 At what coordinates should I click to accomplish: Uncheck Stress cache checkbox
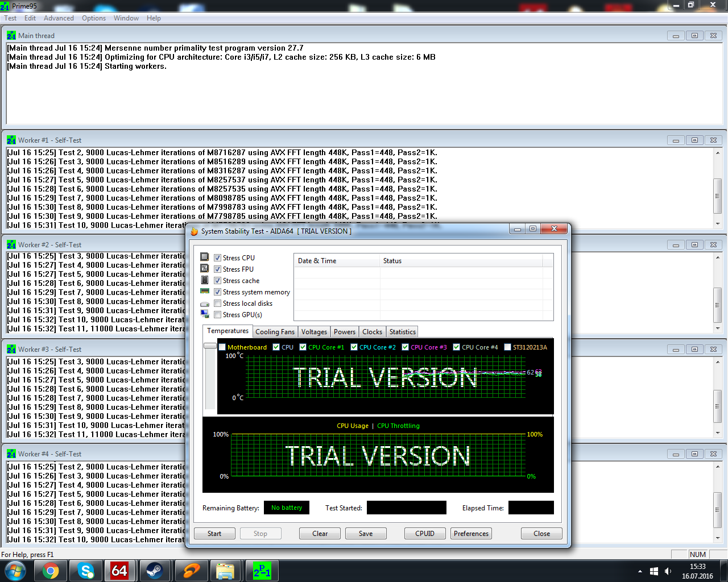217,280
